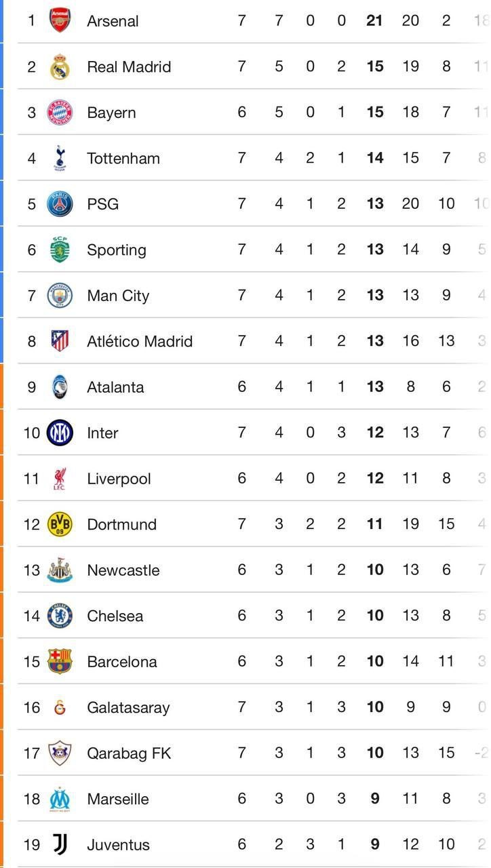The image size is (491, 868).
Task: Click the Juventus J logo
Action: [x=60, y=844]
